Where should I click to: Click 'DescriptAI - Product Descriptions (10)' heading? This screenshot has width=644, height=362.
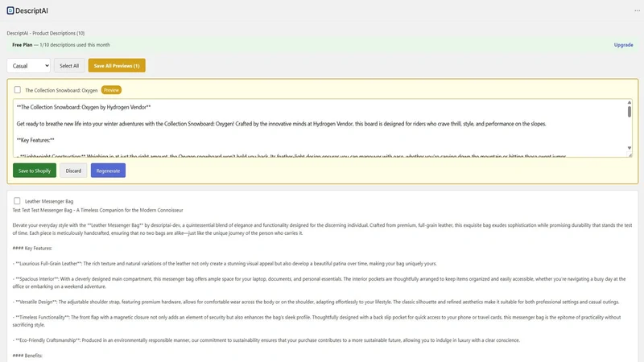(46, 33)
